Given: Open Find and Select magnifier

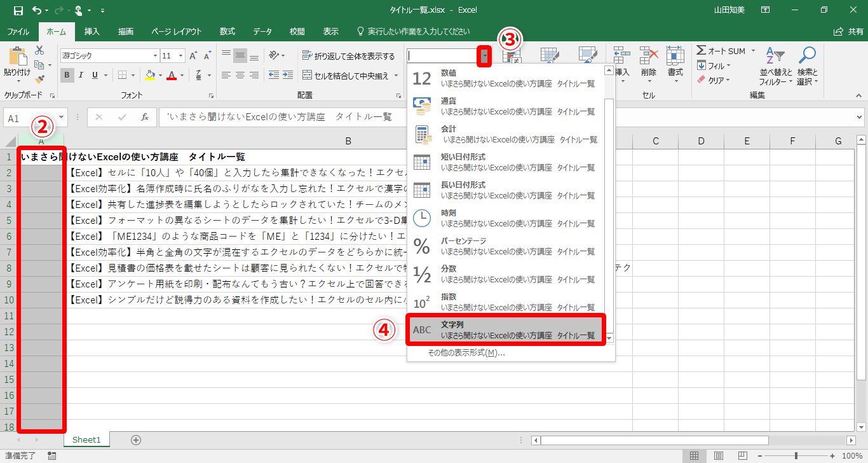Looking at the screenshot, I should 807,66.
